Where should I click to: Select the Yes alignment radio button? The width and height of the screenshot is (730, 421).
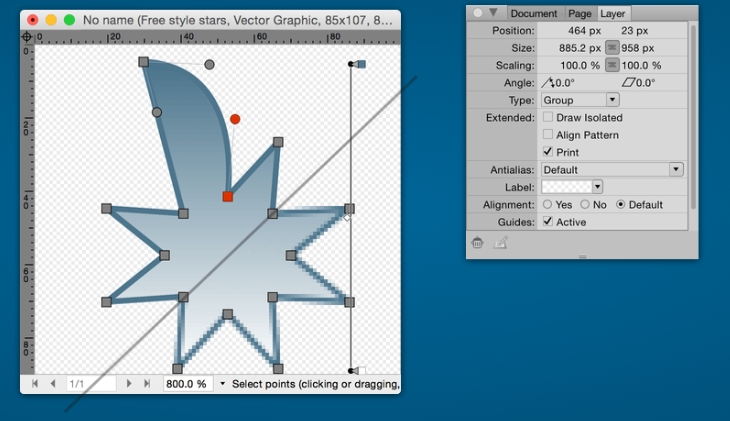[548, 204]
